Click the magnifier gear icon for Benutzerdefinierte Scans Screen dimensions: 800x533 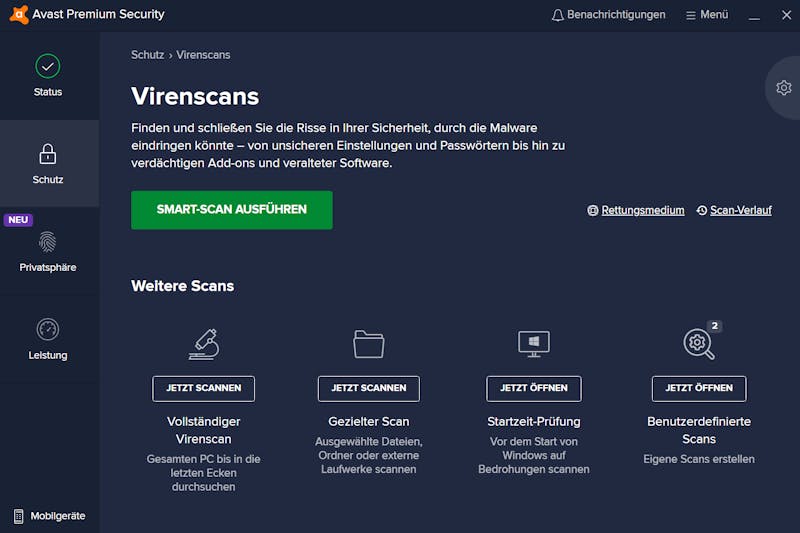tap(698, 344)
